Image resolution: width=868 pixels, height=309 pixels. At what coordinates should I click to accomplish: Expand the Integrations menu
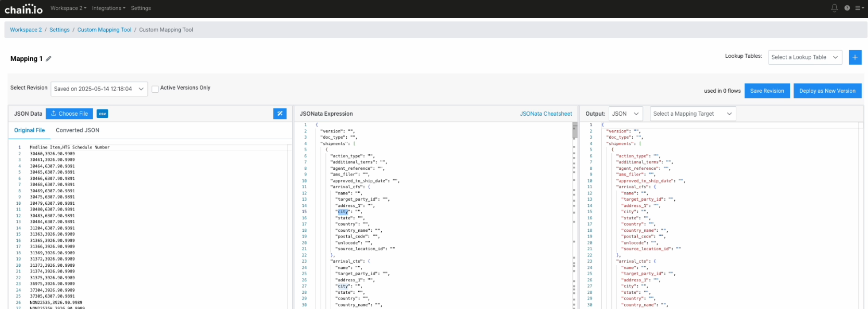109,8
